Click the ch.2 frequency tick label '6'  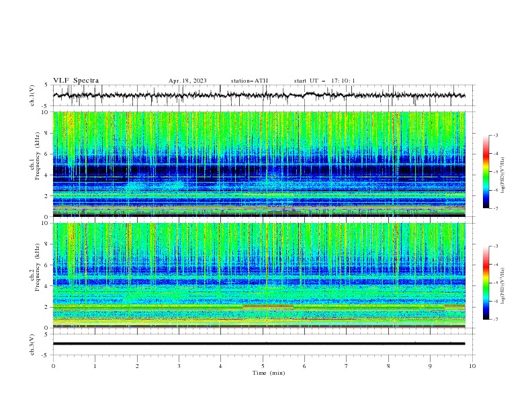(x=48, y=265)
